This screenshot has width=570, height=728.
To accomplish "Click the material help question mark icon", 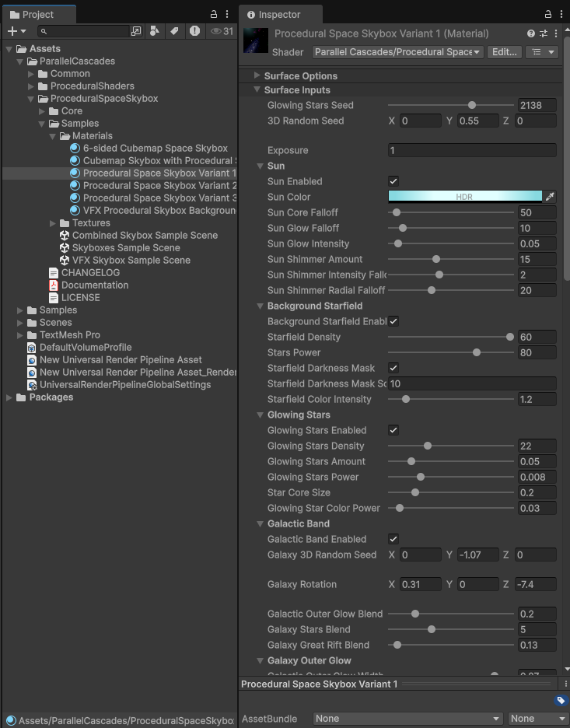I will pos(531,33).
